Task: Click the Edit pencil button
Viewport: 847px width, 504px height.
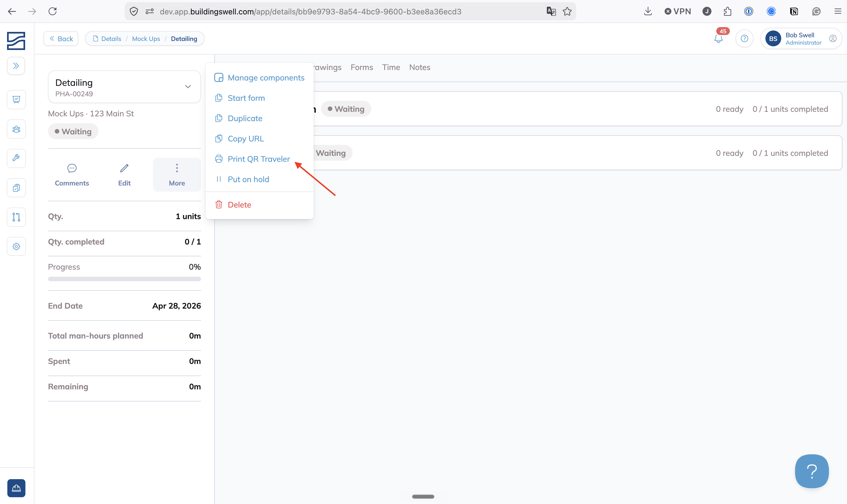Action: coord(124,175)
